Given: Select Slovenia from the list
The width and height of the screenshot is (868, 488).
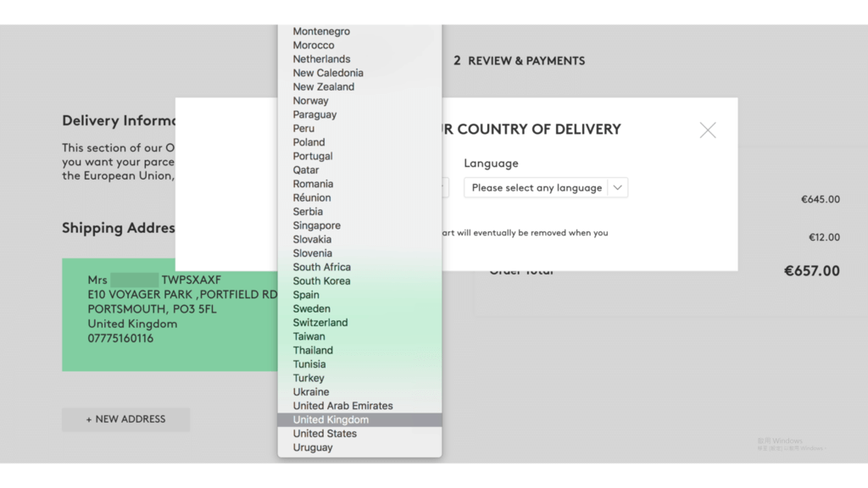Looking at the screenshot, I should pos(359,252).
